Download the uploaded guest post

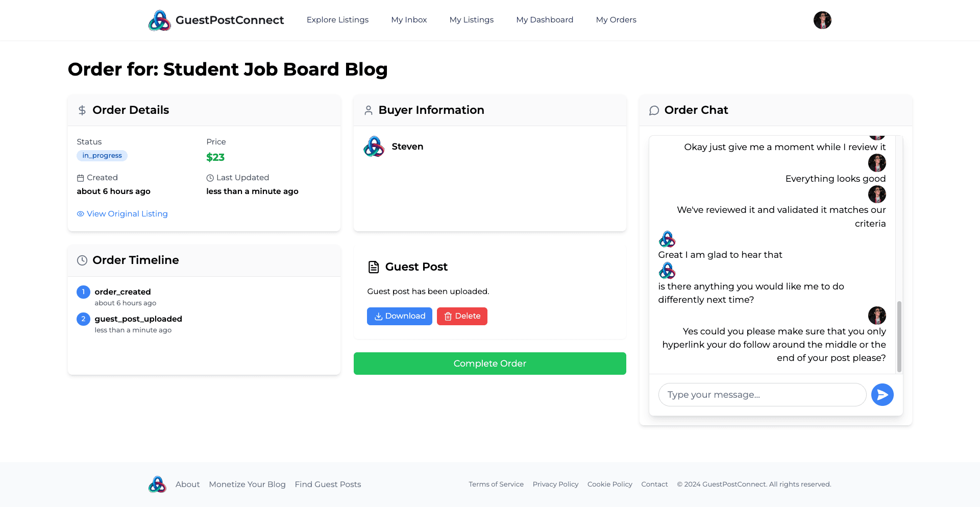coord(399,316)
